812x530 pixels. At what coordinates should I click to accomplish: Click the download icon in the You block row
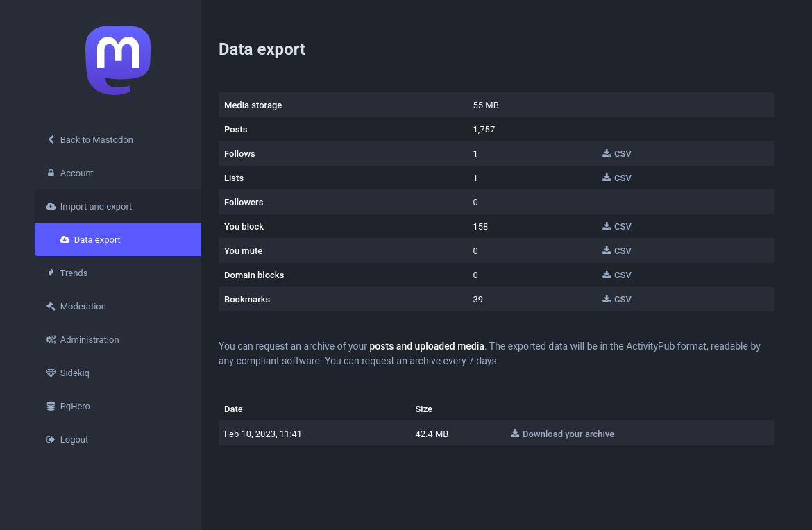(x=607, y=226)
